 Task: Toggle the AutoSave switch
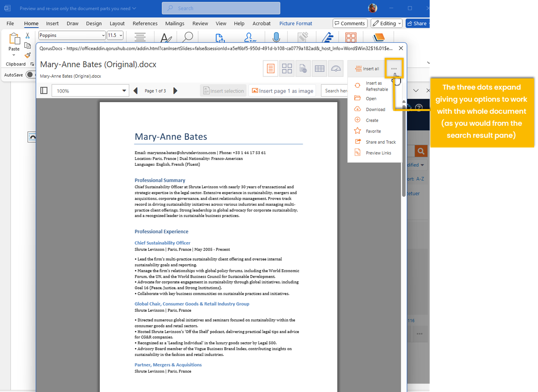(x=30, y=75)
